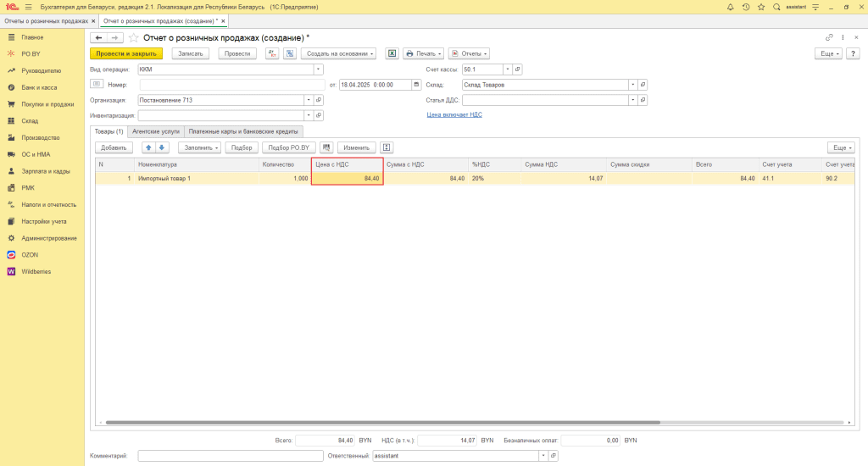Click the Сумма НДС cell 14,07
Viewport: 868px width, 466px height.
pyautogui.click(x=564, y=178)
